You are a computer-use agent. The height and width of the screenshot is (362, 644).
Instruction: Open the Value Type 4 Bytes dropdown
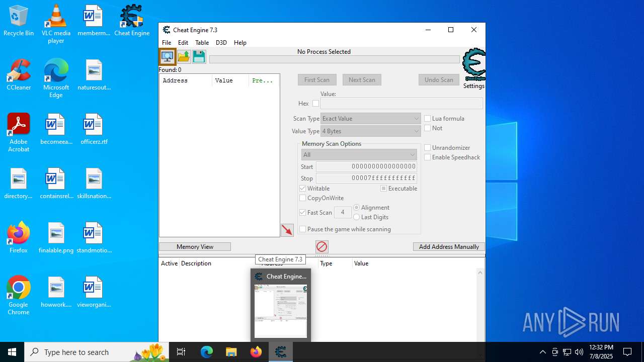[x=371, y=131]
